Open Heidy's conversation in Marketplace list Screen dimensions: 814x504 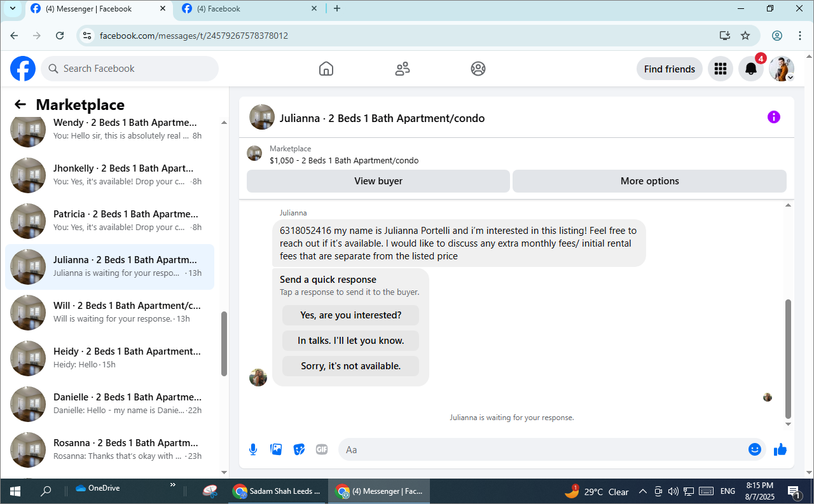point(110,358)
